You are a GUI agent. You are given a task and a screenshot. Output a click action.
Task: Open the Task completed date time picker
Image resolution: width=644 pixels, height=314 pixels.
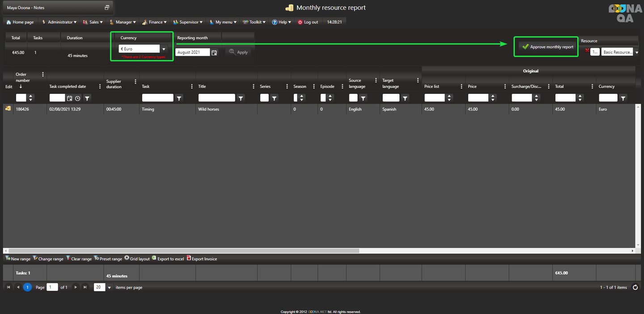[x=78, y=98]
